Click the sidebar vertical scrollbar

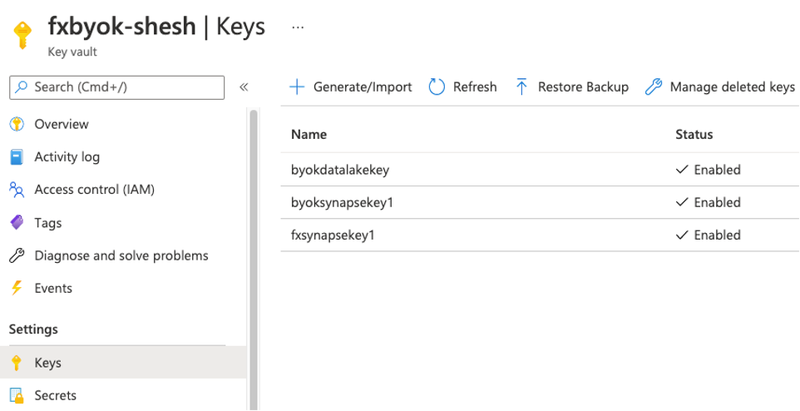(x=254, y=260)
